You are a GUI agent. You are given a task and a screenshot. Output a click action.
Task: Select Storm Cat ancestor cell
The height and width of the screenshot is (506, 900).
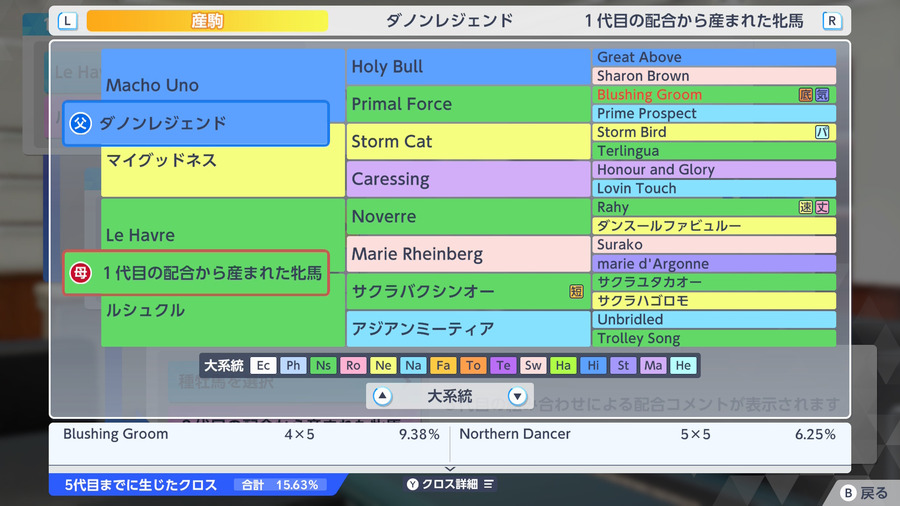click(468, 142)
